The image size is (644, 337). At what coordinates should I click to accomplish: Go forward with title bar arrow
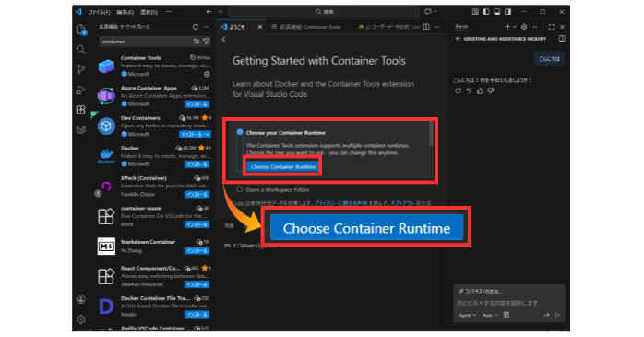click(x=220, y=12)
